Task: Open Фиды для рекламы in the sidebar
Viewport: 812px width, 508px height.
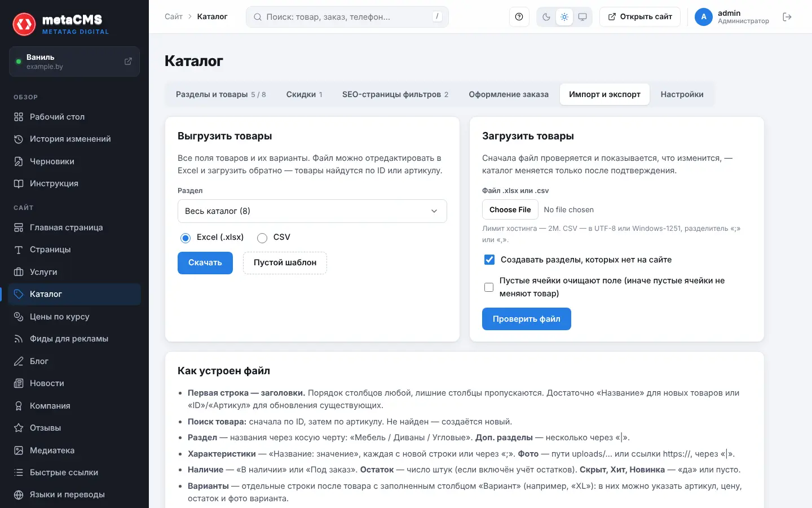Action: tap(74, 339)
